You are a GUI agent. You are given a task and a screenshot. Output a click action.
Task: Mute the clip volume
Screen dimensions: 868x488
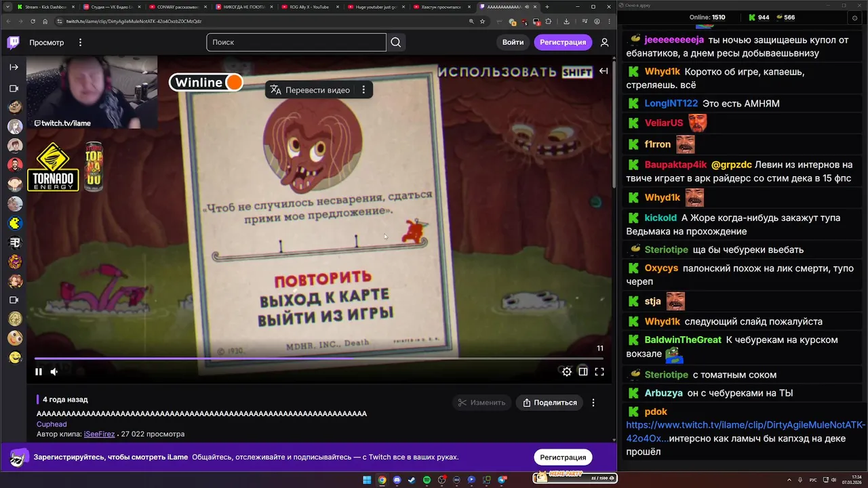(54, 371)
